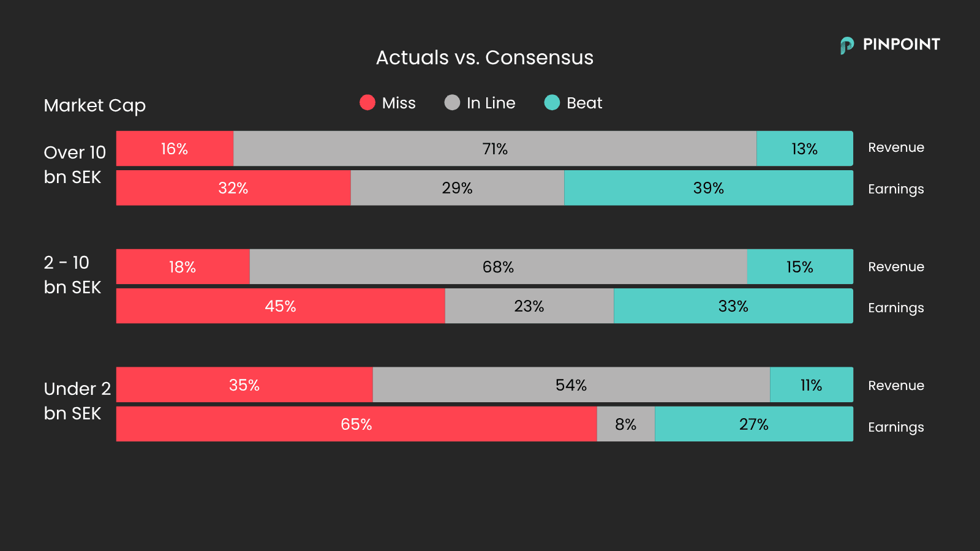The height and width of the screenshot is (551, 980).
Task: Select the gray In Line legend dot
Action: pos(452,102)
